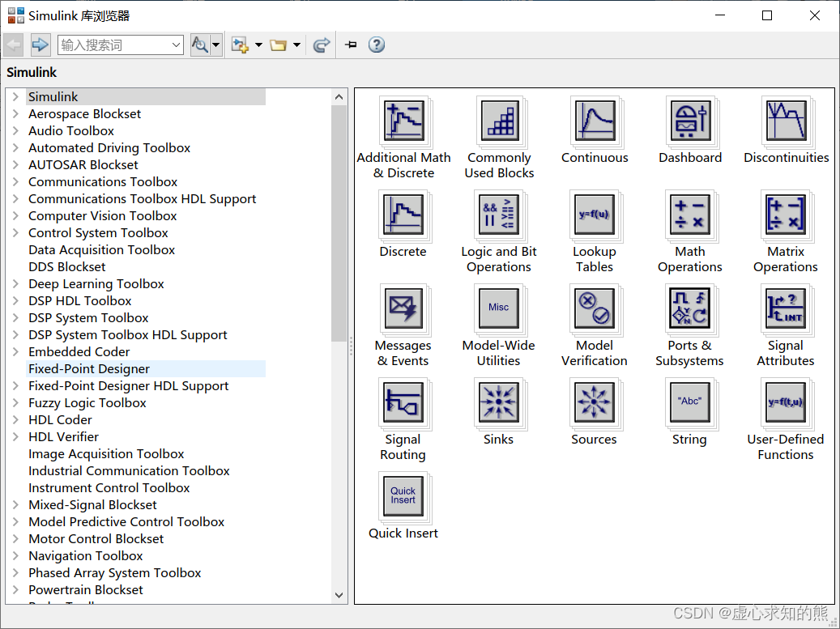Select Navigation Toolbox in the tree
This screenshot has width=840, height=629.
(86, 555)
